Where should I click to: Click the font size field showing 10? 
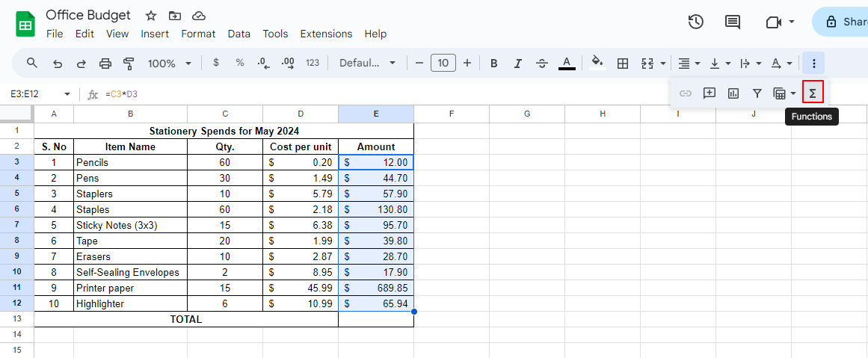pyautogui.click(x=443, y=63)
